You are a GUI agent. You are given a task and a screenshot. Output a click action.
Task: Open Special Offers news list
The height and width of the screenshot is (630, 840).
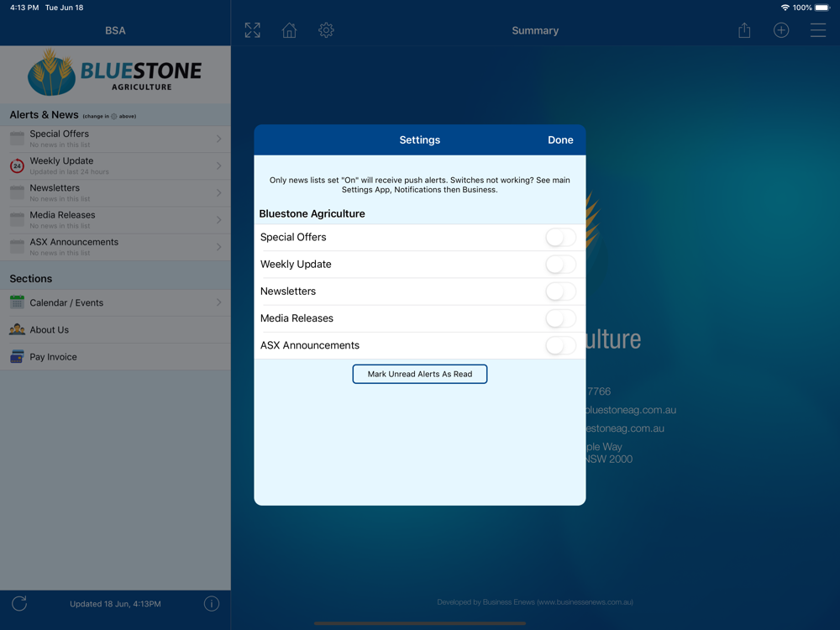click(x=115, y=139)
